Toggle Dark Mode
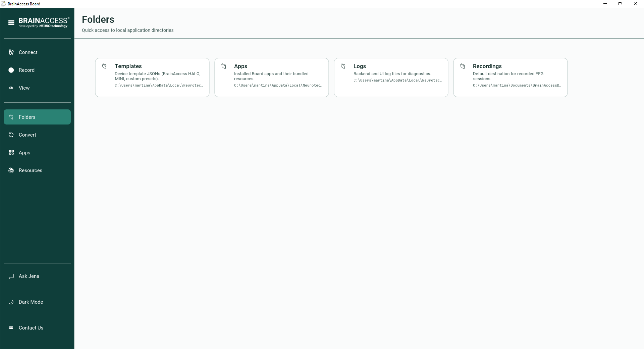The image size is (644, 349). coord(37,302)
